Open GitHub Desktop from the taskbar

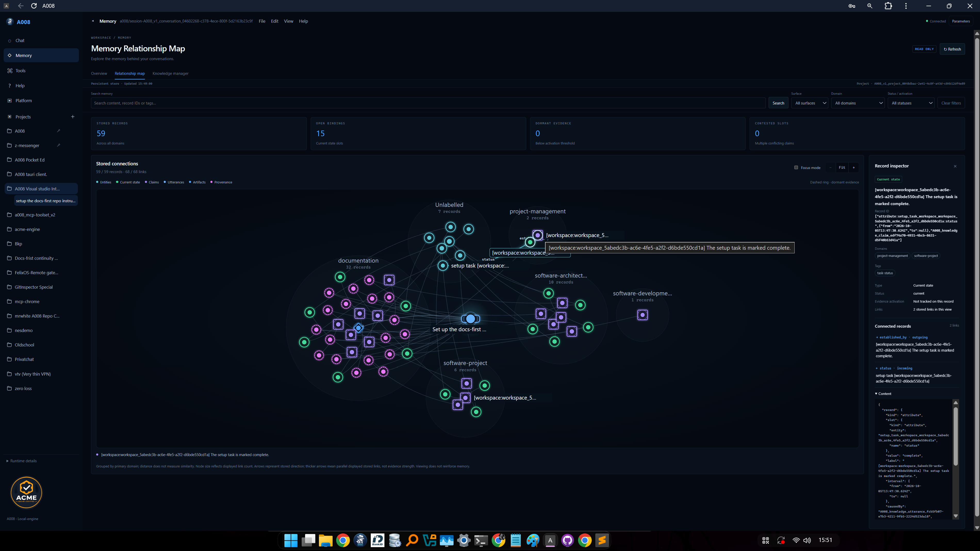point(567,540)
